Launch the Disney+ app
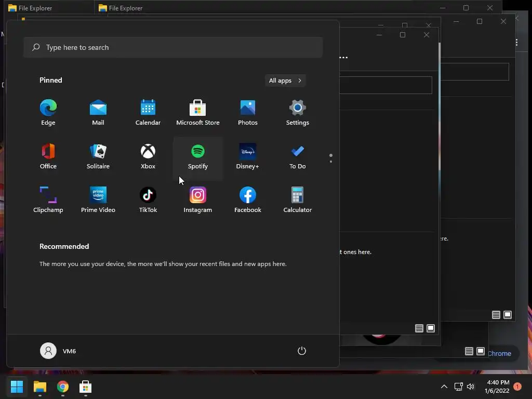This screenshot has width=532, height=399. [248, 156]
